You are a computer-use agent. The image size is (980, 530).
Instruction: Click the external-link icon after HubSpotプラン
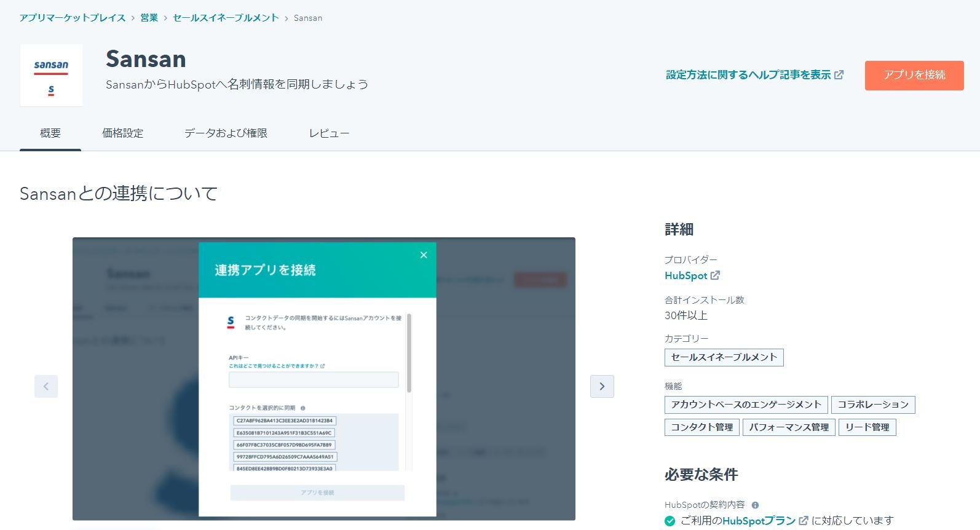803,521
